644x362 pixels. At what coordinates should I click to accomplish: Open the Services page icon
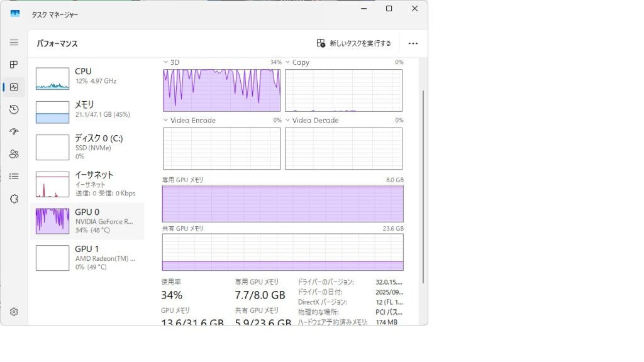click(x=14, y=199)
